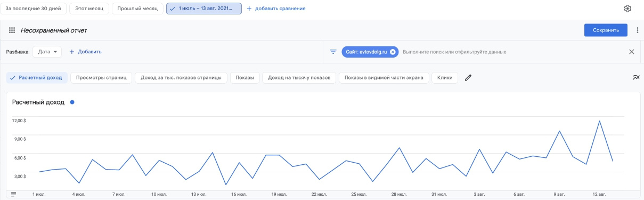Select the Прошлый месяц range

click(137, 9)
